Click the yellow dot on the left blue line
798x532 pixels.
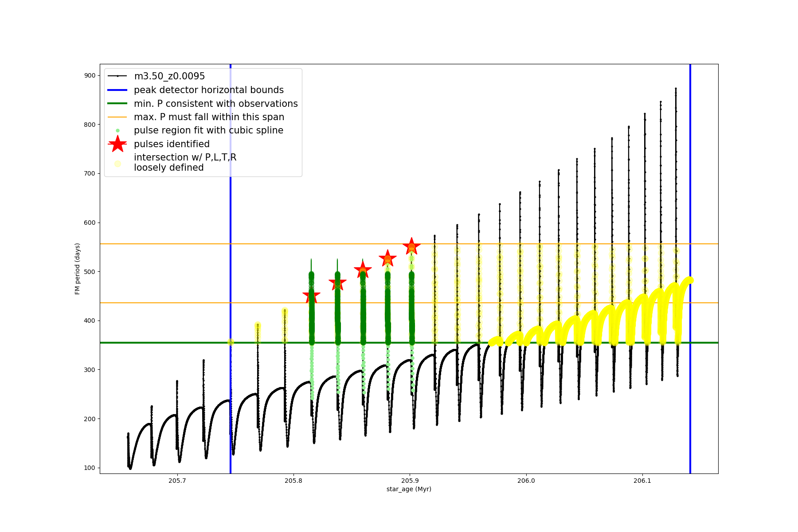[x=231, y=342]
